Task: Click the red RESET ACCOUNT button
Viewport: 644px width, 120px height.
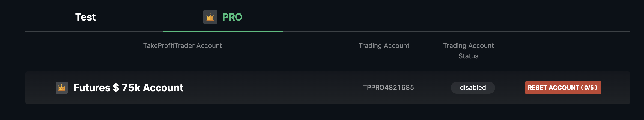Action: (563, 88)
